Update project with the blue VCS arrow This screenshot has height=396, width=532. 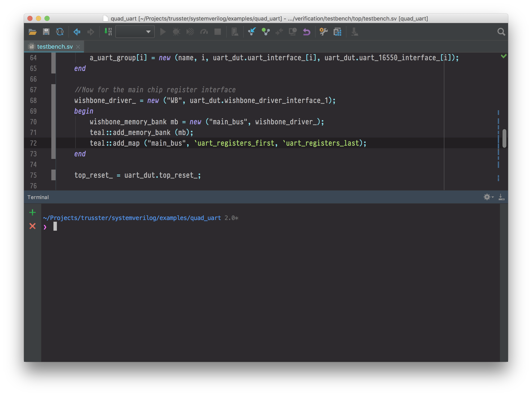pos(252,32)
